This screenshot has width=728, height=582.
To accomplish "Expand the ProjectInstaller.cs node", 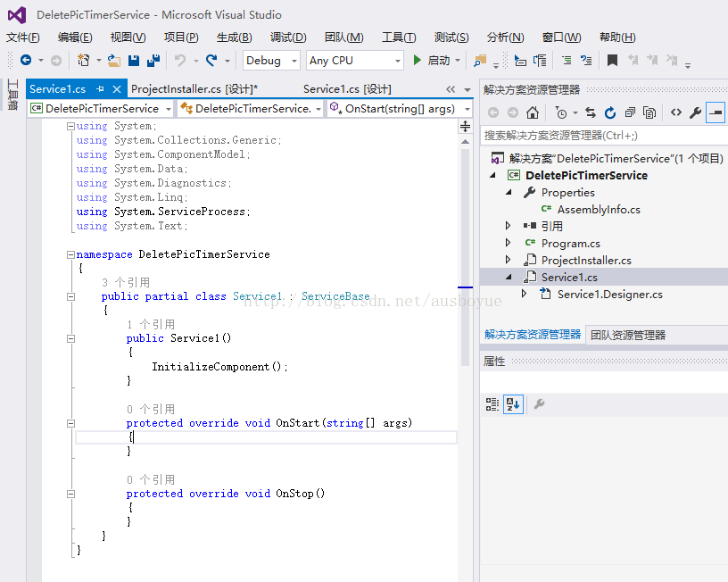I will (x=508, y=260).
